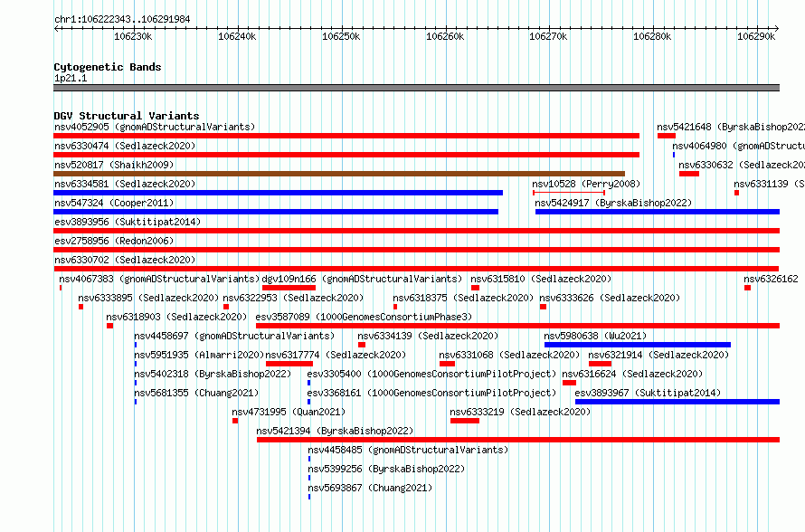Image resolution: width=805 pixels, height=532 pixels.
Task: Click nsv4067383 gnomAD label
Action: (x=159, y=279)
